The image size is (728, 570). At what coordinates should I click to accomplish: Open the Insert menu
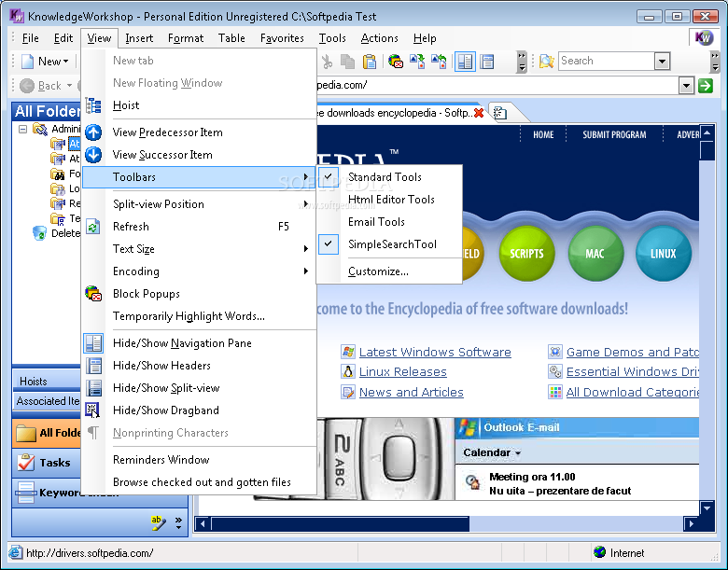(x=139, y=38)
